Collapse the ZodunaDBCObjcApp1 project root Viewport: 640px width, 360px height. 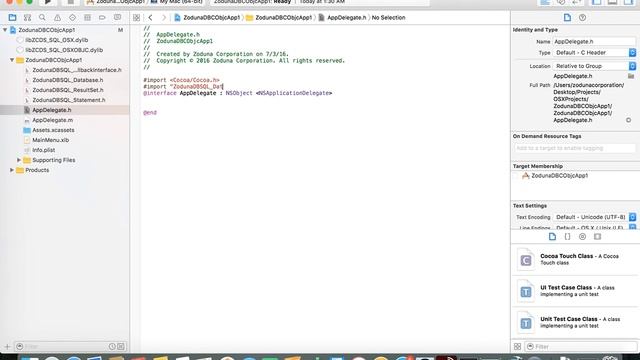[5, 30]
